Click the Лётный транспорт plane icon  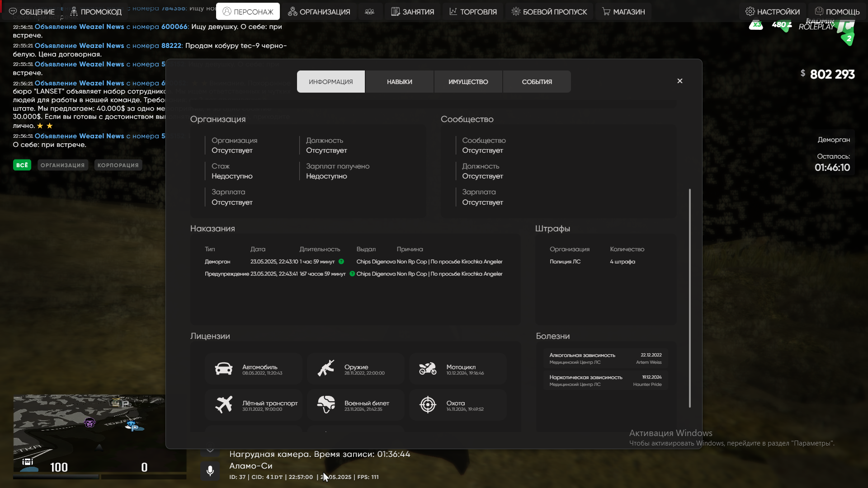point(224,405)
